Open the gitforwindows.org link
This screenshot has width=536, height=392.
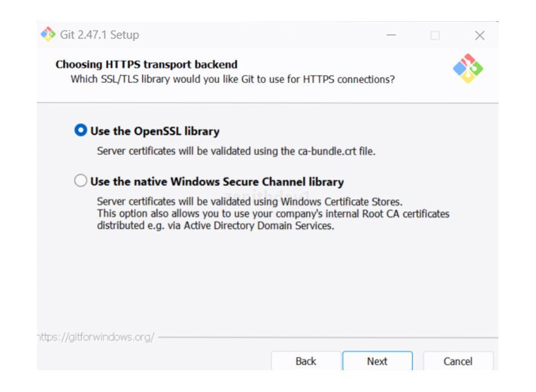[96, 337]
